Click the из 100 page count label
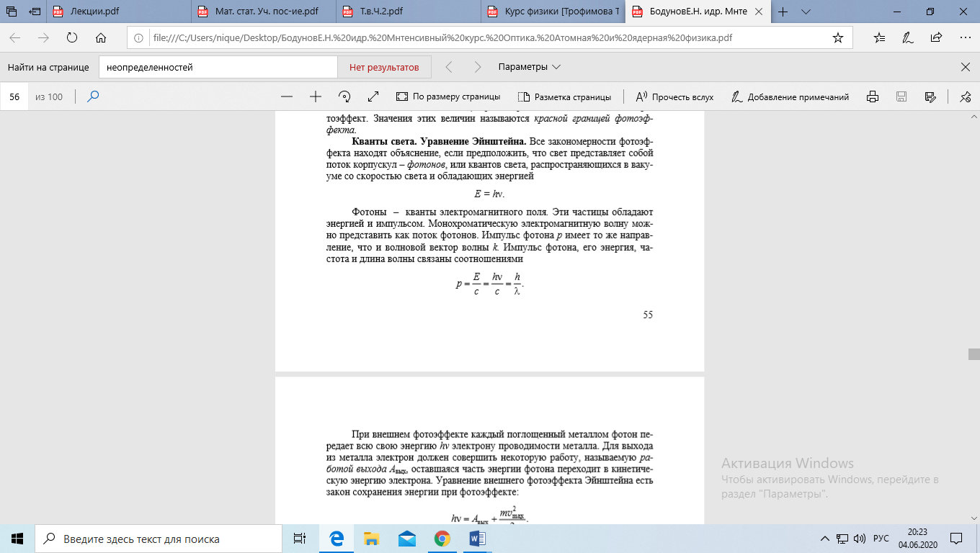Image resolution: width=980 pixels, height=553 pixels. pyautogui.click(x=49, y=96)
